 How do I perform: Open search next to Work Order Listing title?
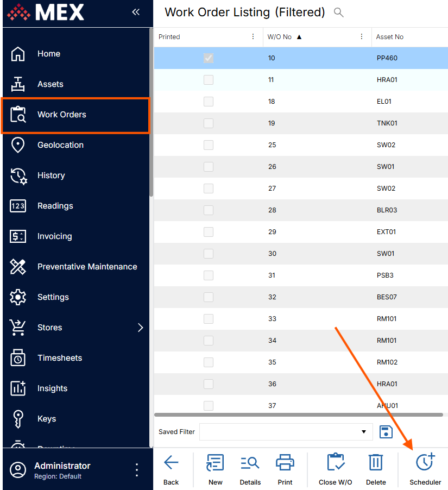(x=339, y=12)
